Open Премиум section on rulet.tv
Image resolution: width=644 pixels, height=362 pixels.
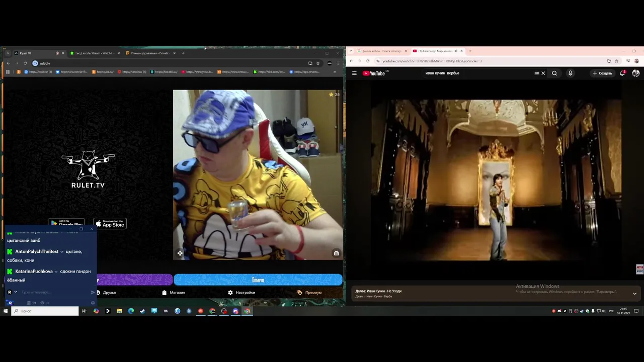[x=309, y=293]
